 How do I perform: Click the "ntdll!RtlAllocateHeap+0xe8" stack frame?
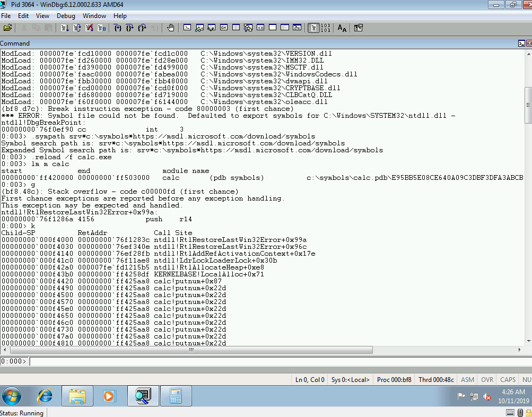[x=208, y=267]
